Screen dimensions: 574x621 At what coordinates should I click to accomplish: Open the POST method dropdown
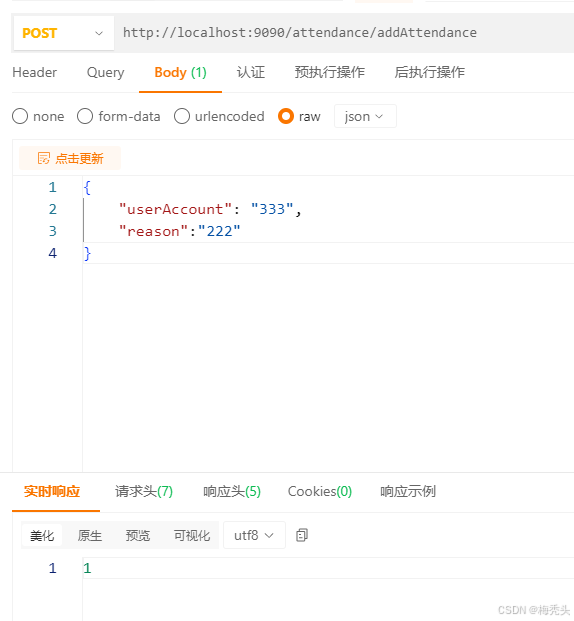pos(64,33)
